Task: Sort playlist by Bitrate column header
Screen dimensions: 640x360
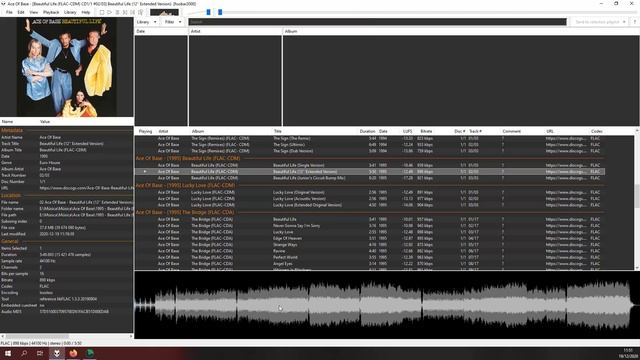Action: tap(426, 131)
